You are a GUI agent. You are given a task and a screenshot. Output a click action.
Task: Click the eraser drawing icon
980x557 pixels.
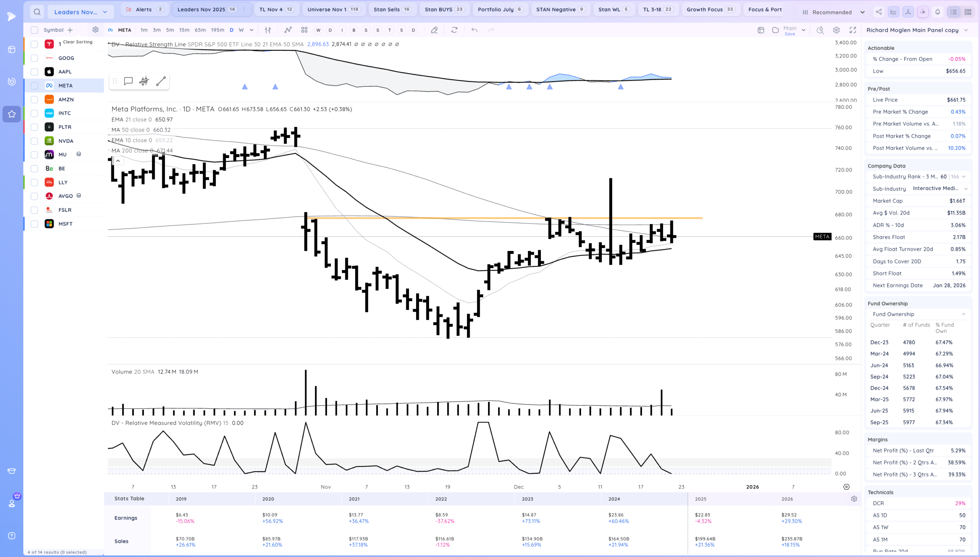coord(434,30)
